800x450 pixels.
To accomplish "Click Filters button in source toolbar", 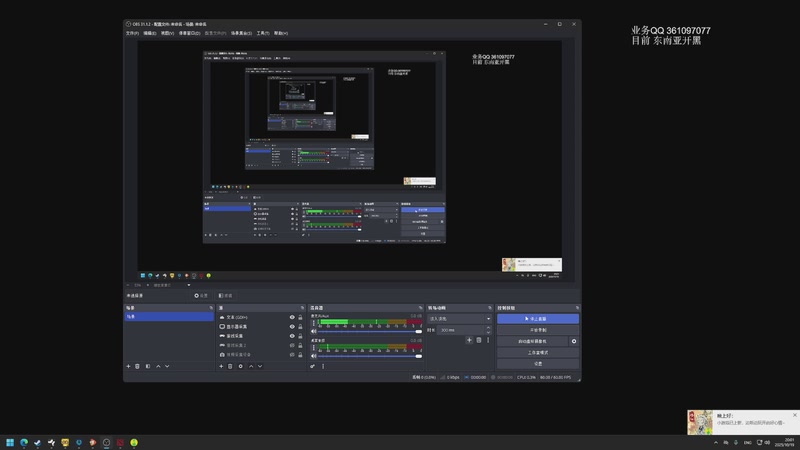I will pyautogui.click(x=225, y=295).
